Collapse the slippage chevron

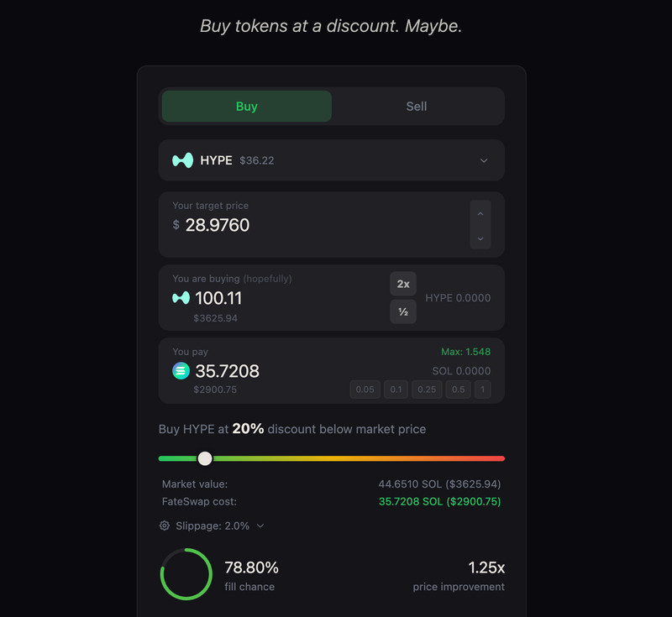tap(260, 525)
